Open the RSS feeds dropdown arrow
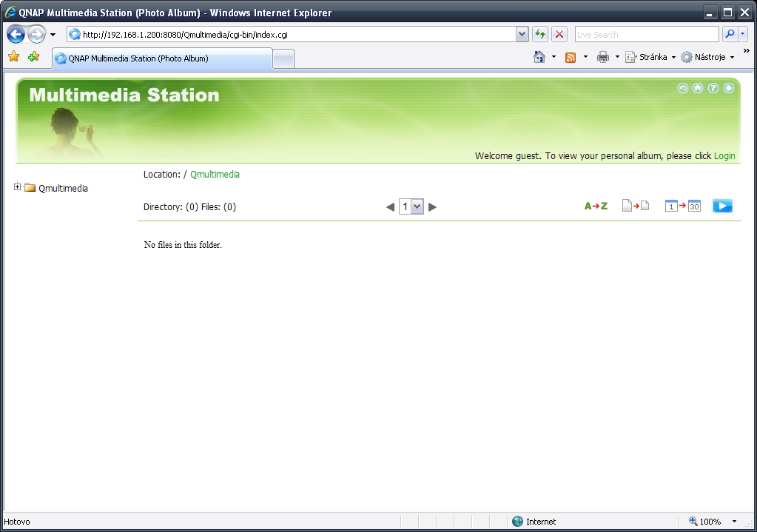The width and height of the screenshot is (757, 532). [x=585, y=57]
